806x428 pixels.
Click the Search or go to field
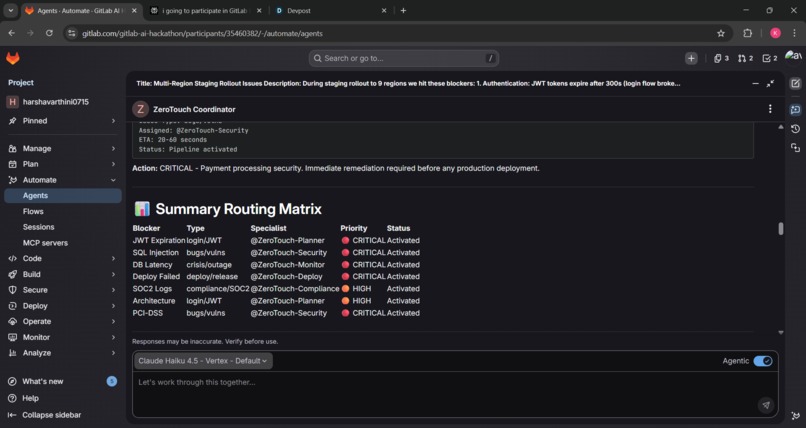pos(404,59)
